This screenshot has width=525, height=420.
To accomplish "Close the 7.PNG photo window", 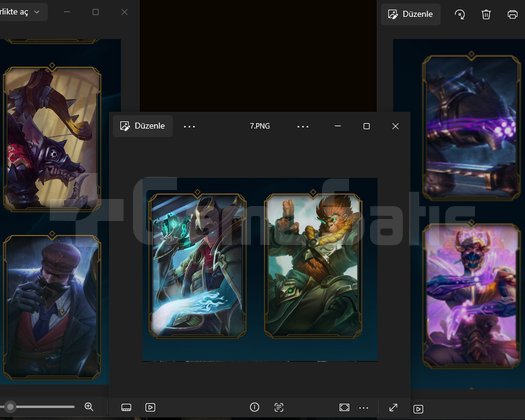I will pos(395,126).
